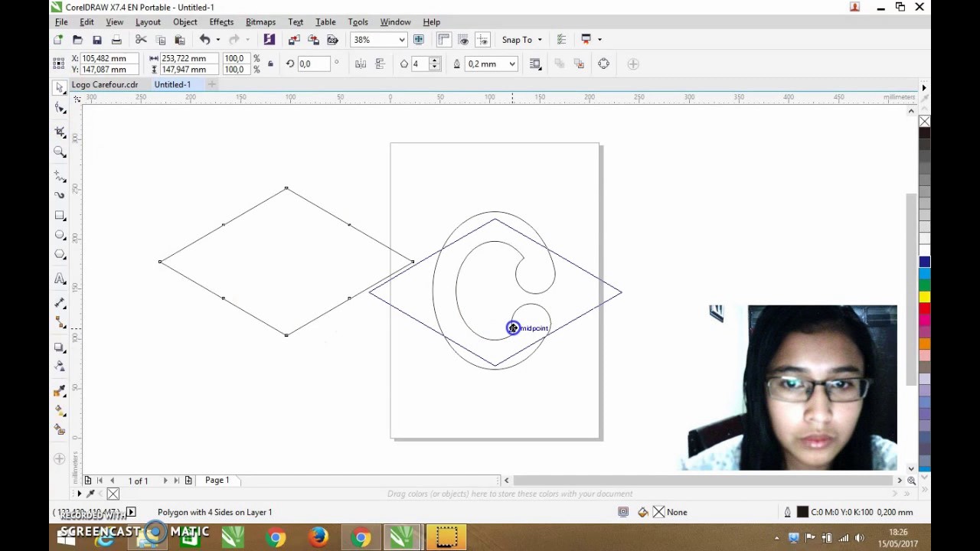Image resolution: width=980 pixels, height=551 pixels.
Task: Select the Color Eyedropper tool
Action: tap(60, 392)
